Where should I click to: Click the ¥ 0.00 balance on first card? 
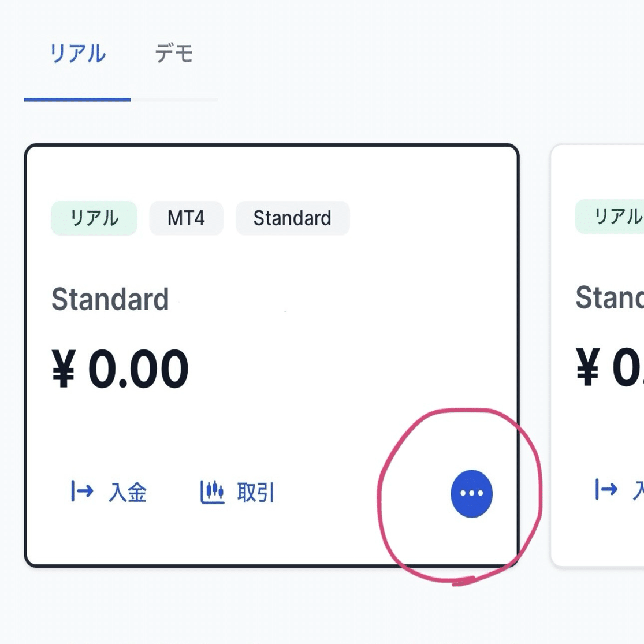click(120, 369)
